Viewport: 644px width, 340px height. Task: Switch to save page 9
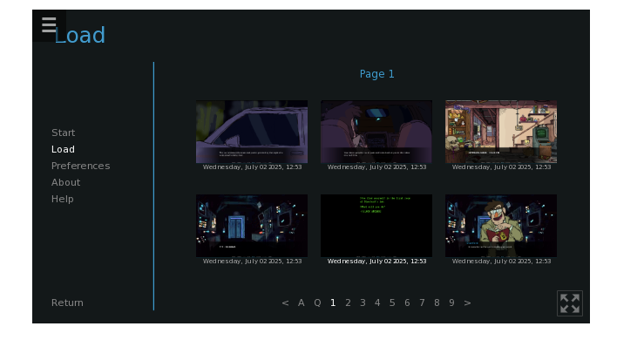click(451, 303)
